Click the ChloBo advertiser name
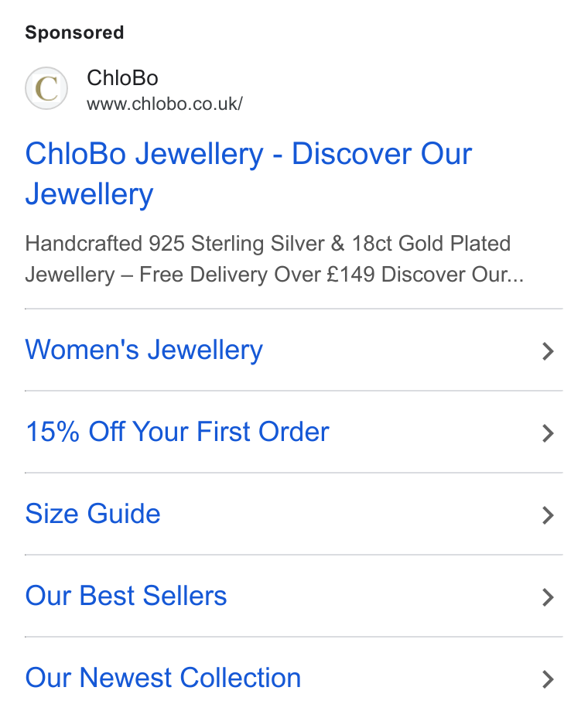The image size is (588, 718). click(x=122, y=78)
